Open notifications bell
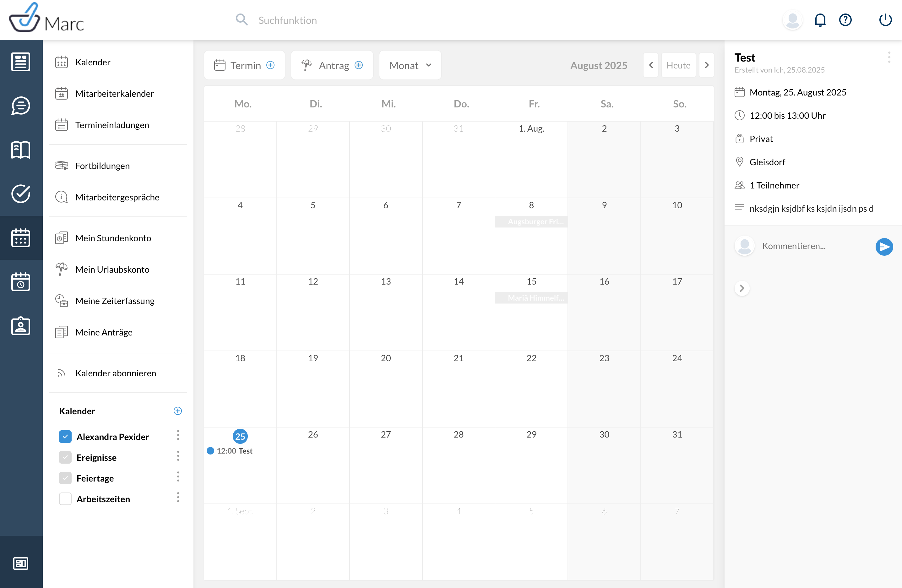Screen dimensions: 902x588 coord(820,20)
